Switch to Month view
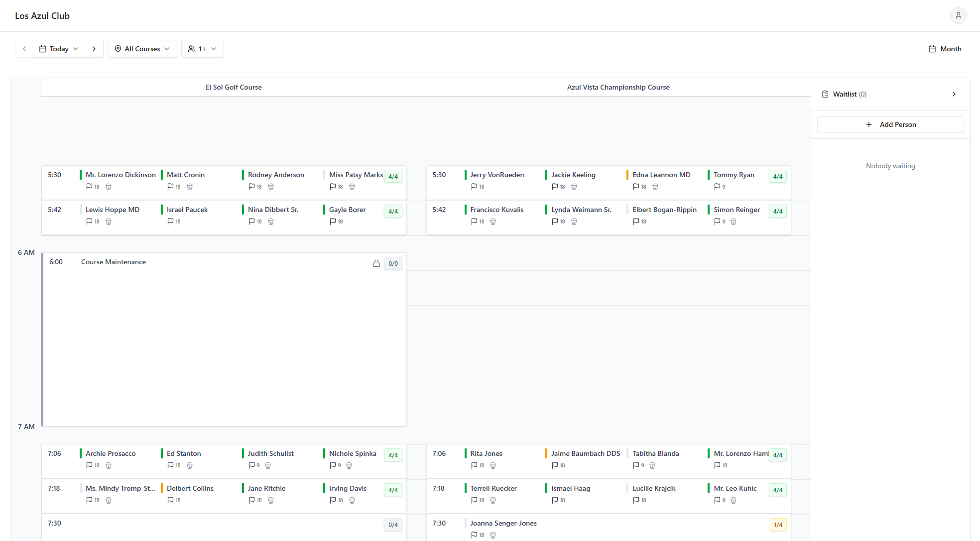The height and width of the screenshot is (541, 980). coord(944,49)
